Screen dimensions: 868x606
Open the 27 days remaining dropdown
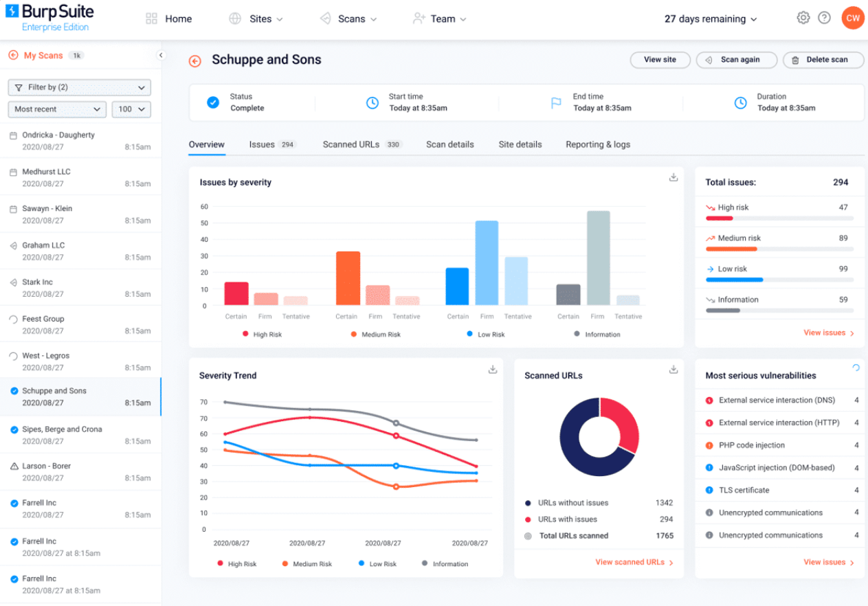[x=711, y=19]
